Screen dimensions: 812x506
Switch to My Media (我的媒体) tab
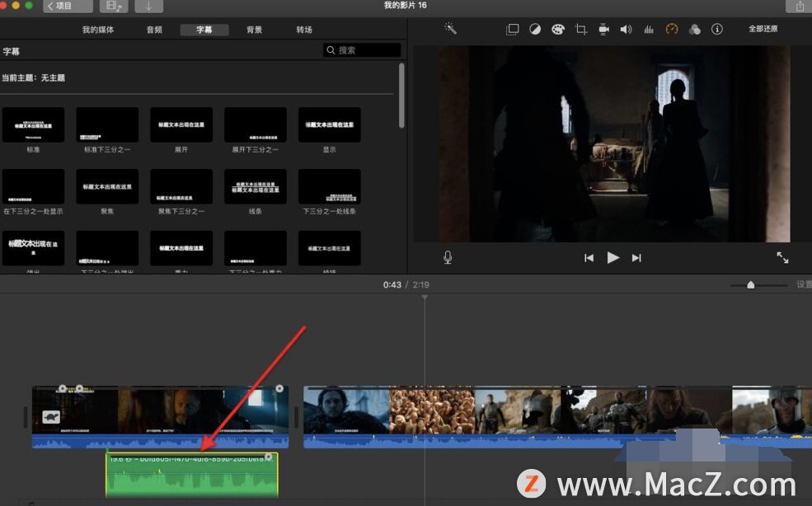coord(98,30)
